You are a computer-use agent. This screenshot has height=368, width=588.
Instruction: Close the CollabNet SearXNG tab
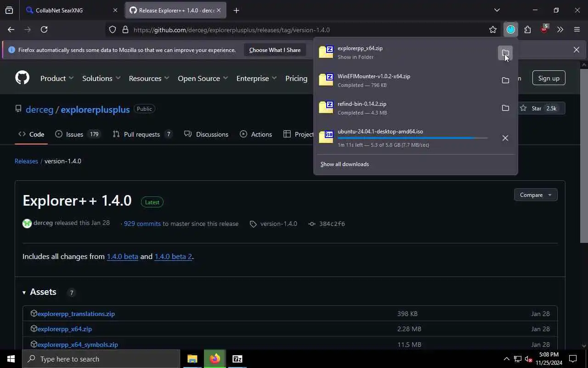point(115,10)
